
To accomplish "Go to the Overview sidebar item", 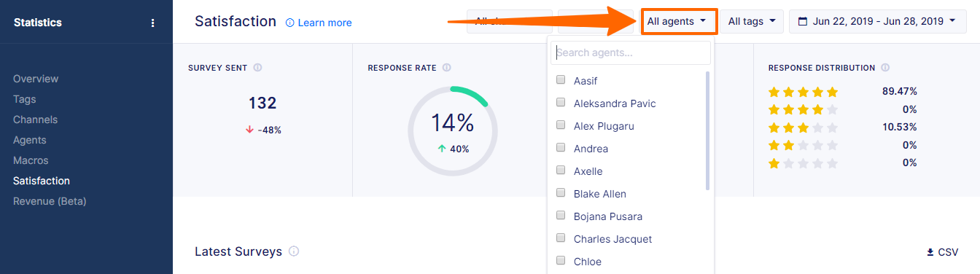I will point(36,79).
